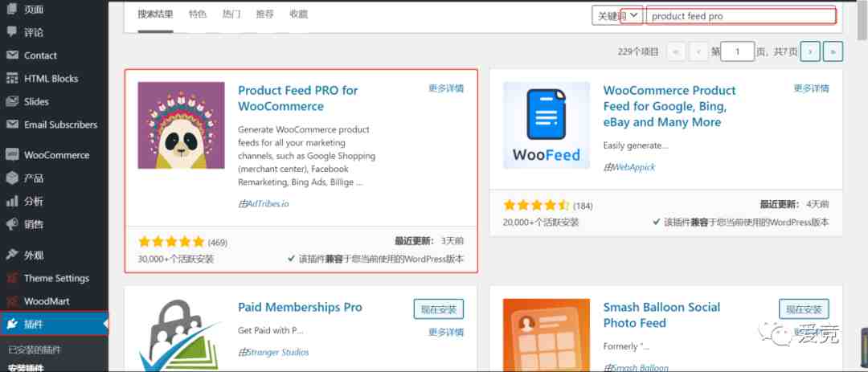The width and height of the screenshot is (868, 372).
Task: Switch to the 搜索结果 tab
Action: point(156,15)
